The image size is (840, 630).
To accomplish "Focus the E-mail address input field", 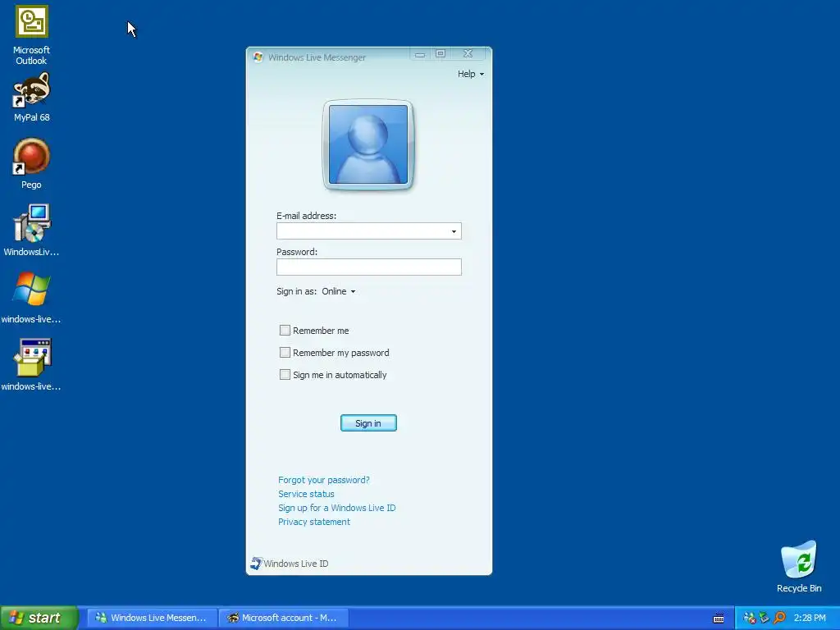I will click(x=368, y=231).
